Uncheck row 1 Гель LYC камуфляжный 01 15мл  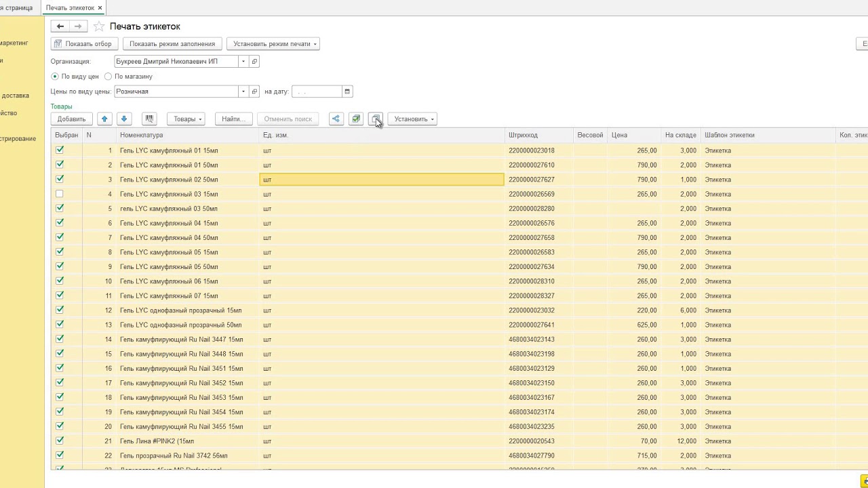point(60,150)
